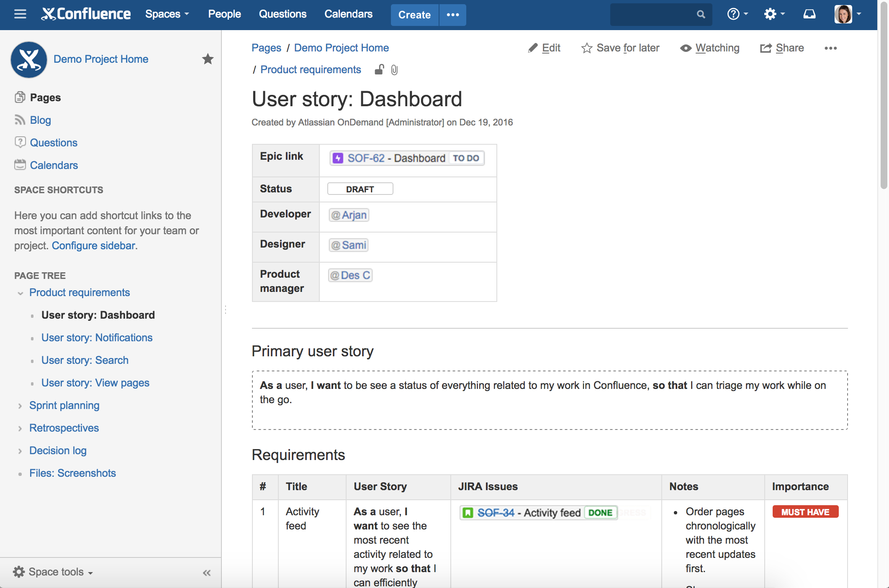Open Space tools gear at sidebar bottom
This screenshot has height=588, width=889.
(x=19, y=572)
